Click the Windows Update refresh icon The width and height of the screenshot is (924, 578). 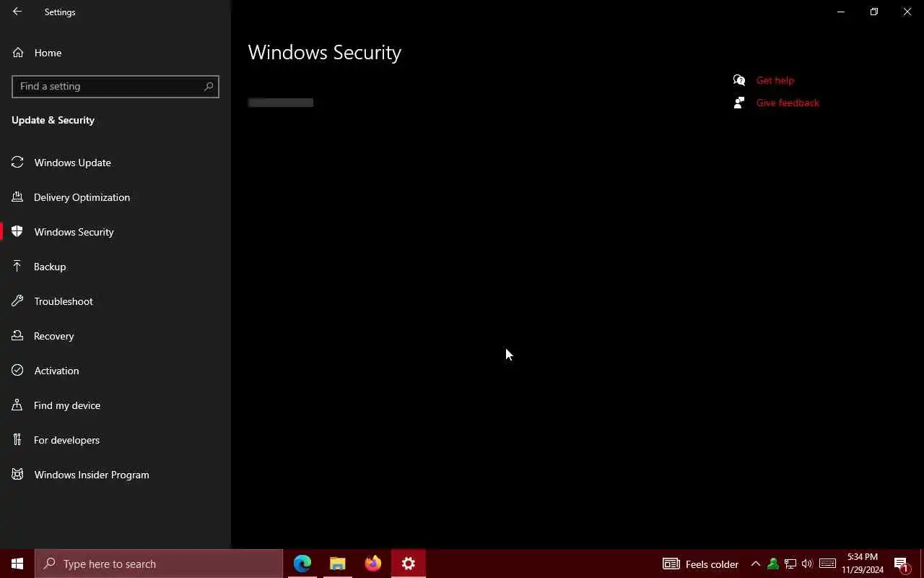click(18, 163)
